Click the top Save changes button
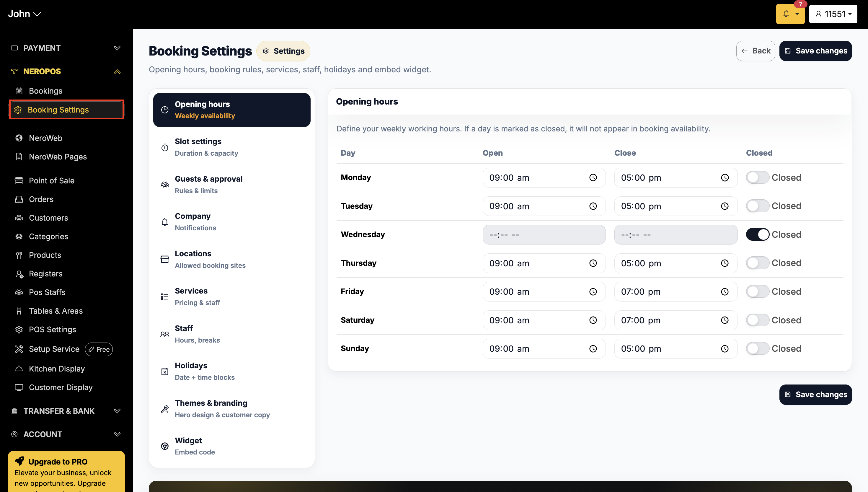The width and height of the screenshot is (868, 492). 815,51
